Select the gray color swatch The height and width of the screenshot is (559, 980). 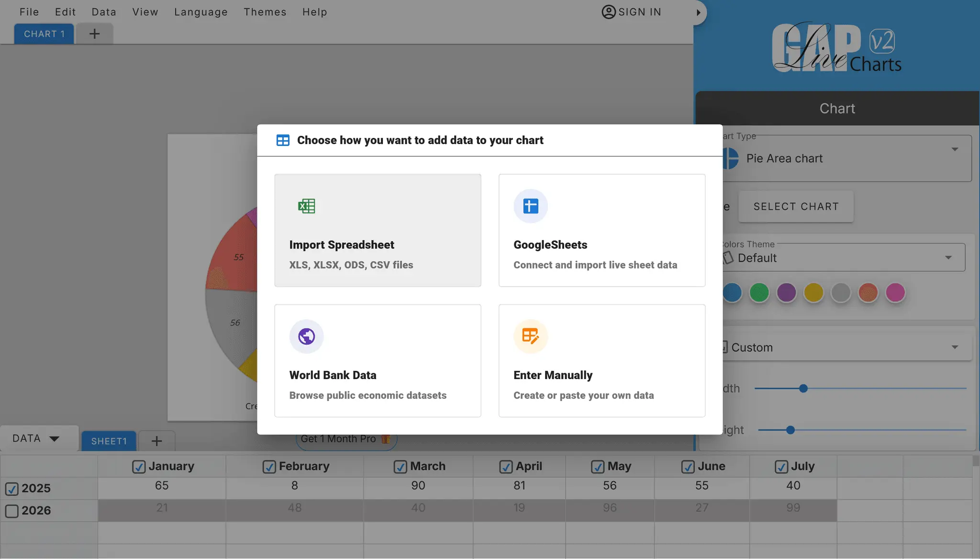tap(841, 292)
